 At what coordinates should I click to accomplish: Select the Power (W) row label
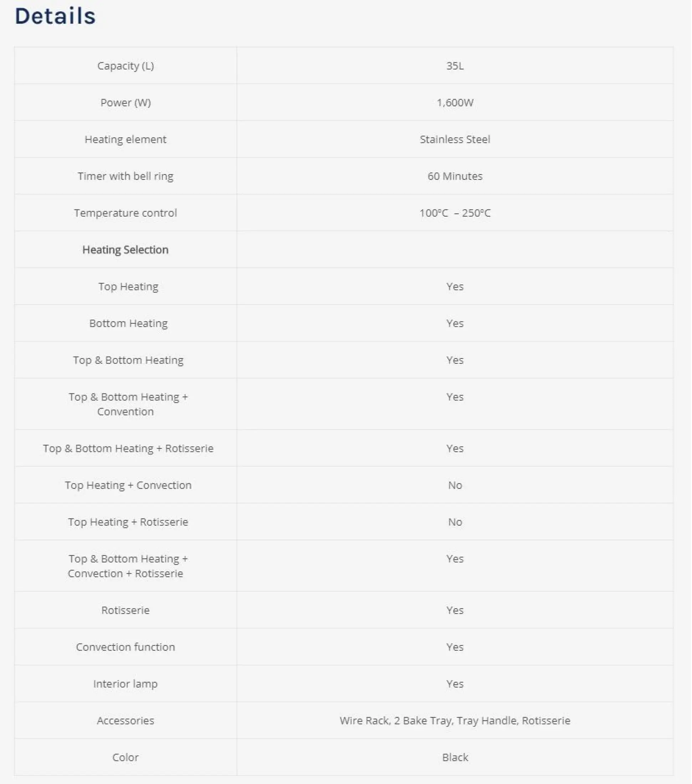[x=125, y=103]
